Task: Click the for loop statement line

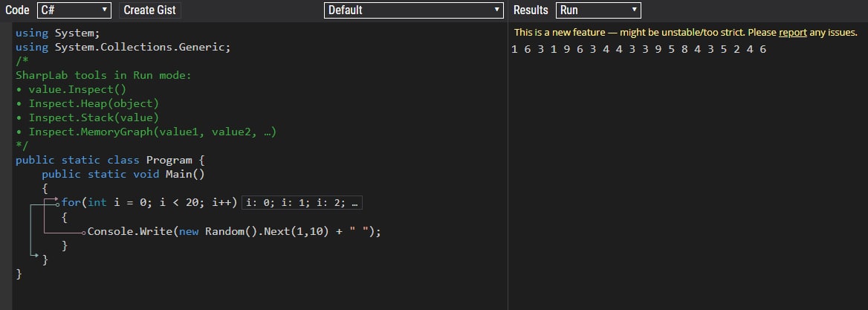Action: pyautogui.click(x=149, y=203)
